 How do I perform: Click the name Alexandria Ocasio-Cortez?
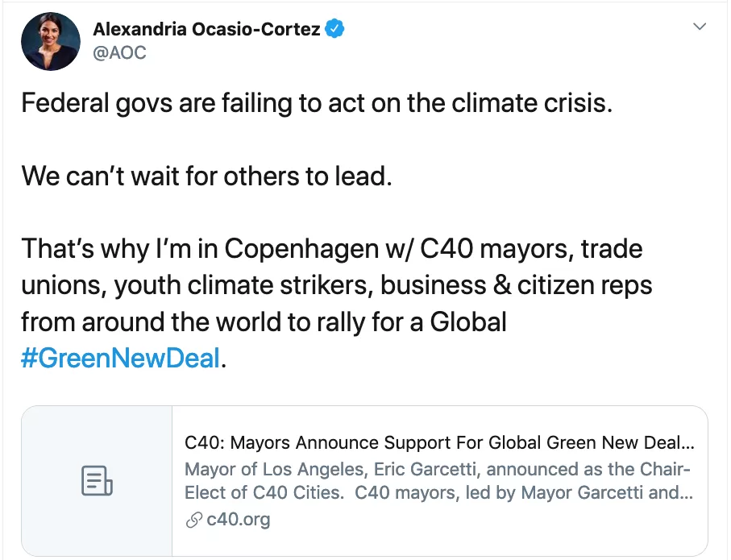(206, 29)
